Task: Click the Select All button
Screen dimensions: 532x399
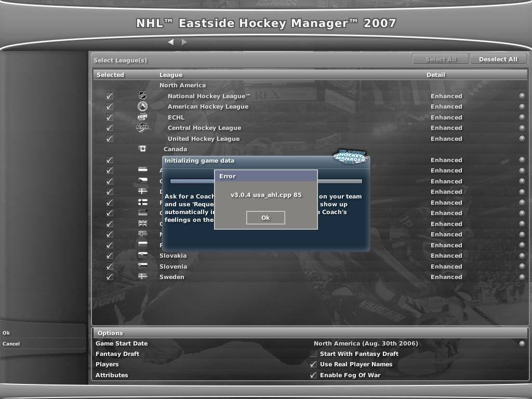Action: [441, 59]
